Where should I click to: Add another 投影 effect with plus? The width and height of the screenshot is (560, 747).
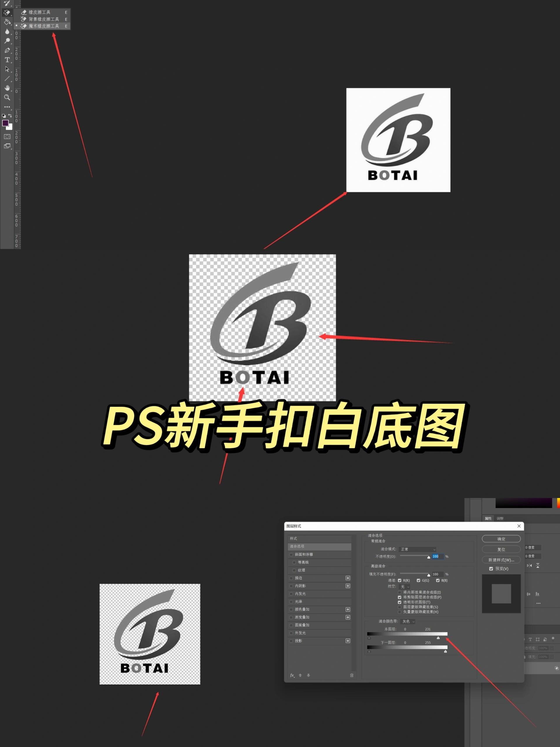click(348, 640)
